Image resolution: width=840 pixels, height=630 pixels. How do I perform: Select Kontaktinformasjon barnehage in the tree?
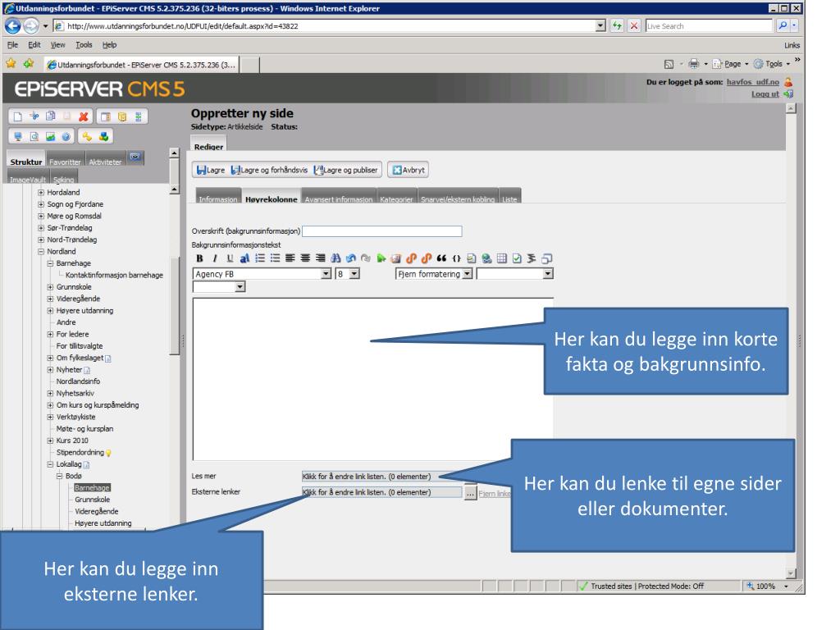click(114, 275)
